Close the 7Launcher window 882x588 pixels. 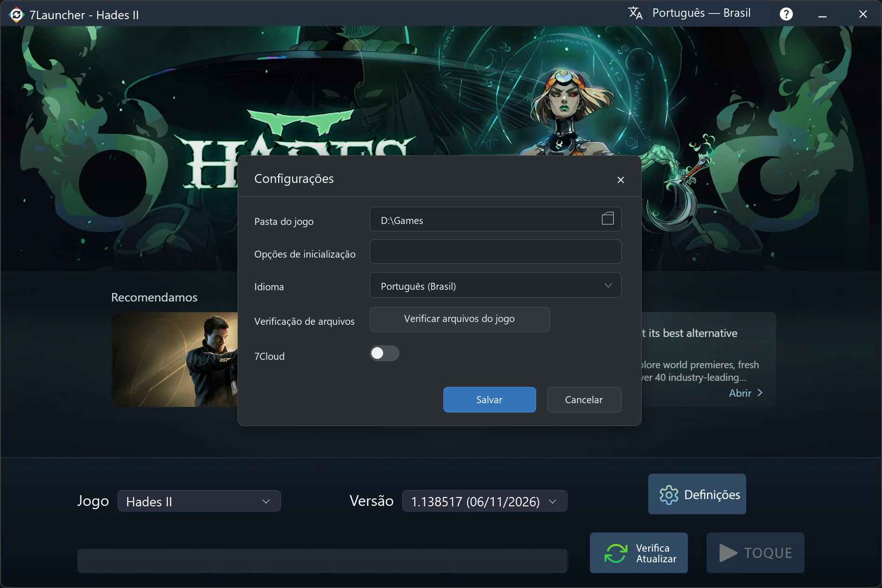click(863, 14)
